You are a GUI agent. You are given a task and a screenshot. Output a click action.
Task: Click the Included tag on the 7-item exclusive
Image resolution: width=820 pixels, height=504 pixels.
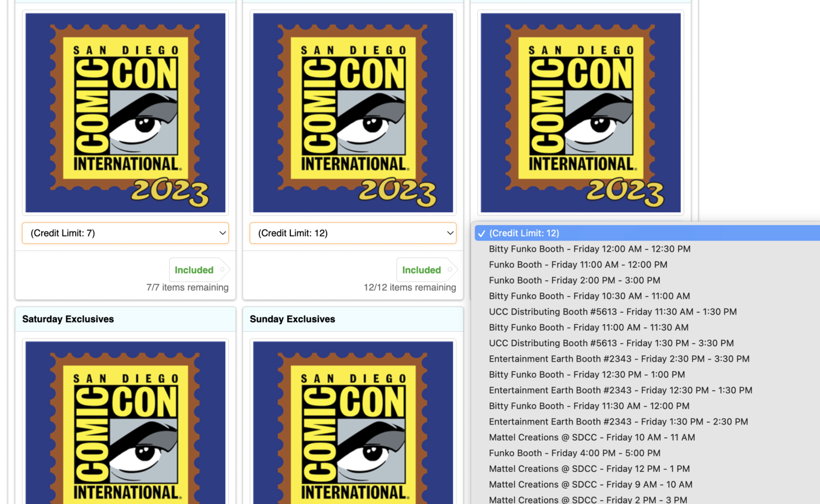[193, 270]
